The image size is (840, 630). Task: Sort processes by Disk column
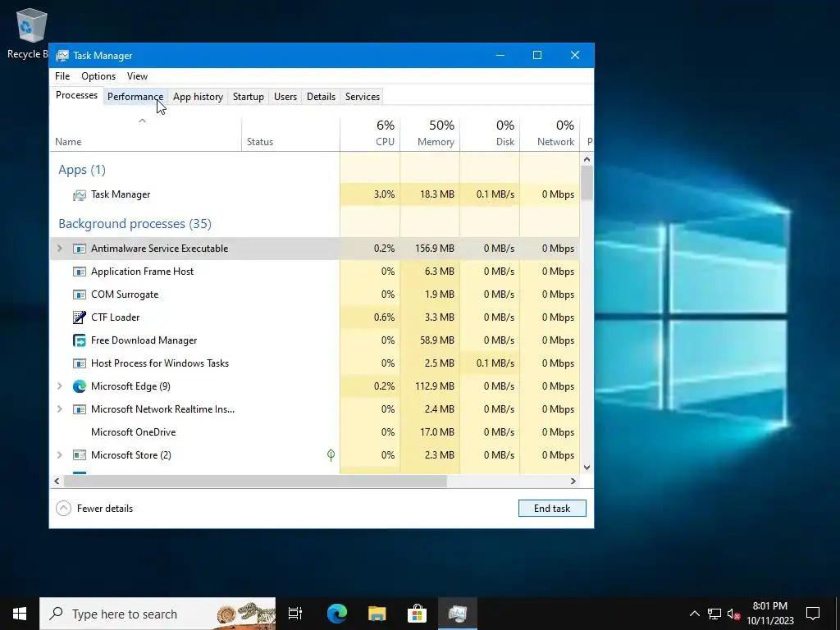[x=490, y=134]
